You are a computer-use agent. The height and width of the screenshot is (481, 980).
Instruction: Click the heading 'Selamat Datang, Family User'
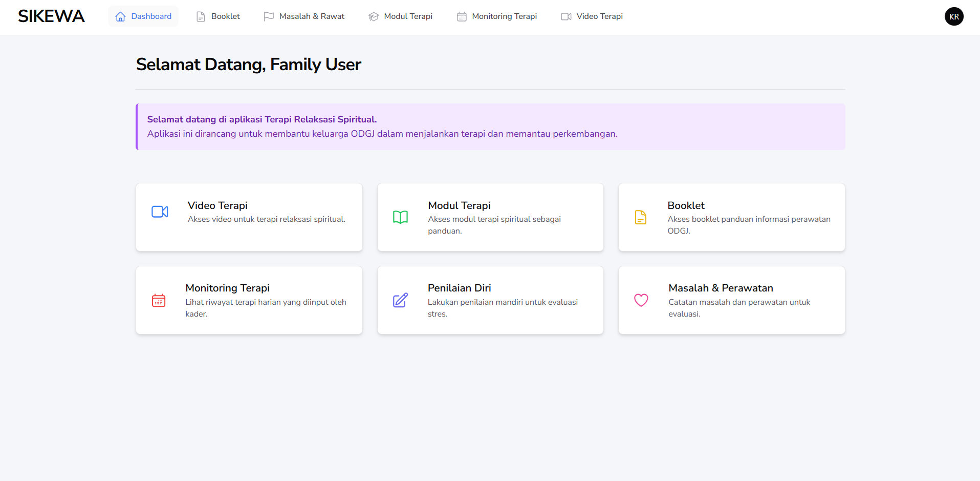(x=249, y=65)
